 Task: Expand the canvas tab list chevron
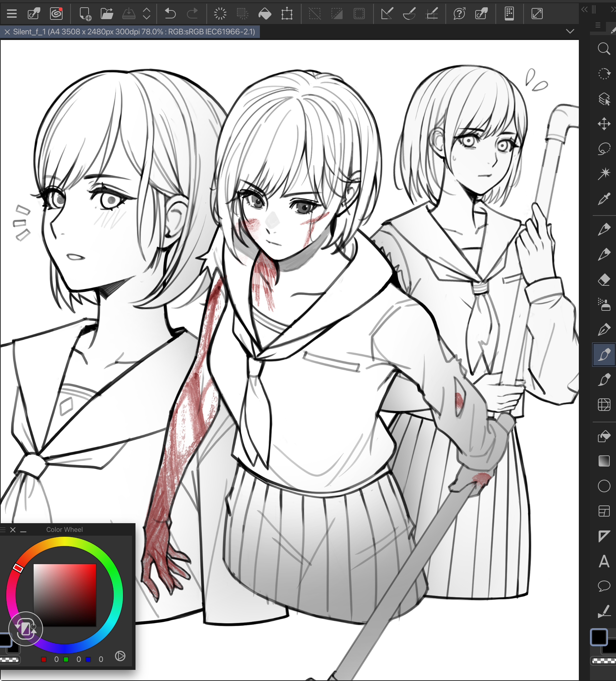(570, 31)
